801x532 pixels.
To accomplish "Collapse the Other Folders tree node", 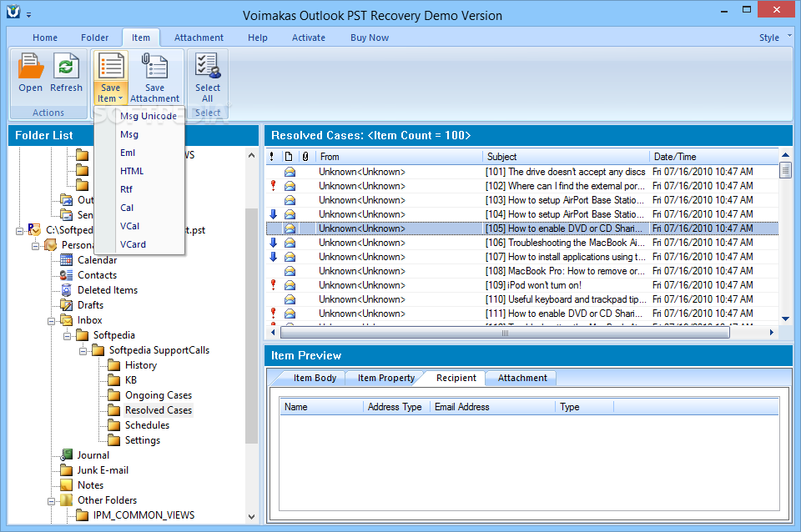I will tap(51, 501).
